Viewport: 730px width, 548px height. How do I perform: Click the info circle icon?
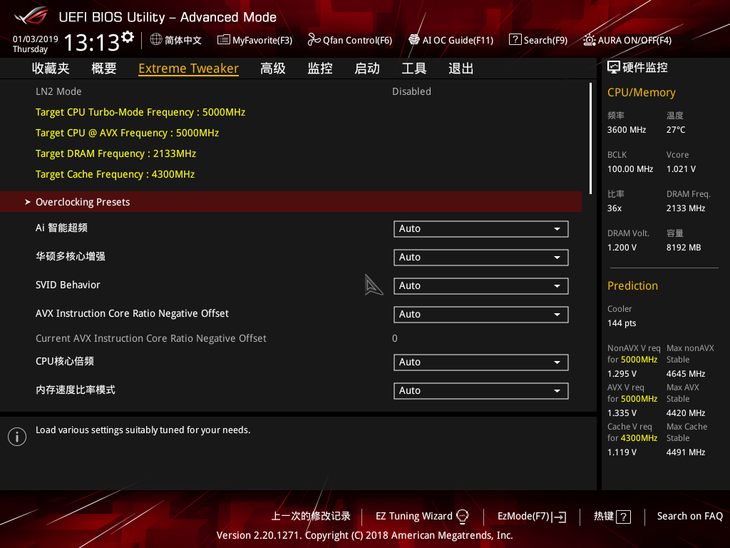pos(17,437)
